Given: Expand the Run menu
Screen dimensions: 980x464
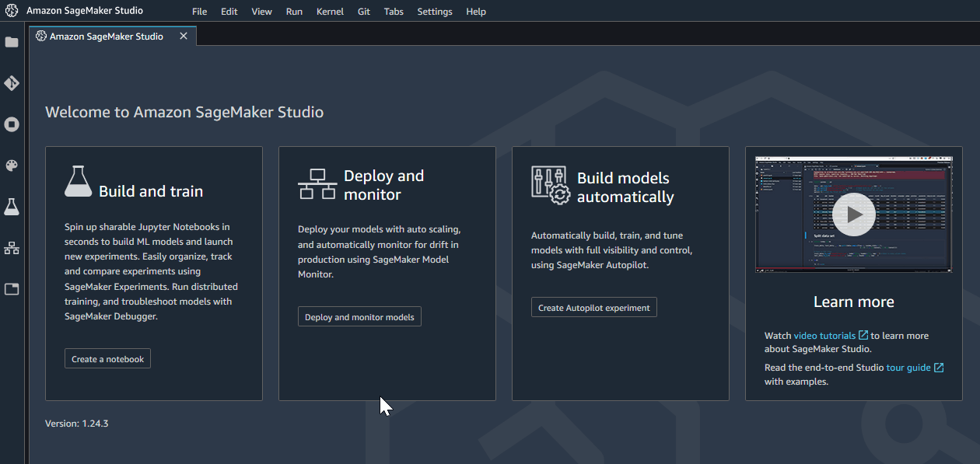Looking at the screenshot, I should [294, 12].
